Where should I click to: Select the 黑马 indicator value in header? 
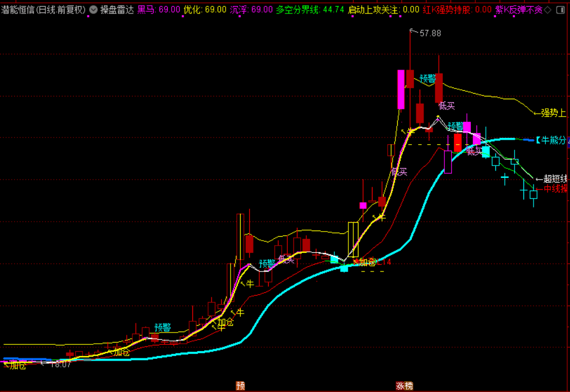click(159, 10)
